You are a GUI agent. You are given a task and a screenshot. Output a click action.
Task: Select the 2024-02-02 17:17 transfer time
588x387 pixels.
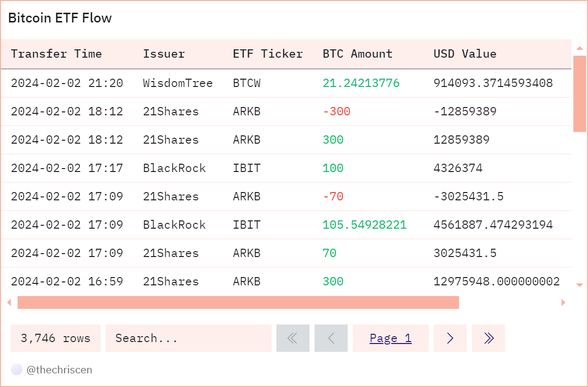67,168
